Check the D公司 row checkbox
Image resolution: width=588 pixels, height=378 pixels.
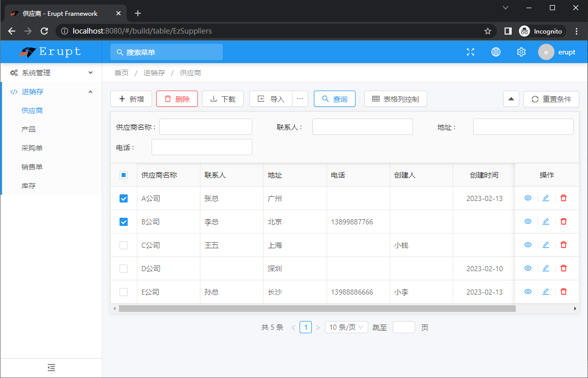tap(124, 269)
